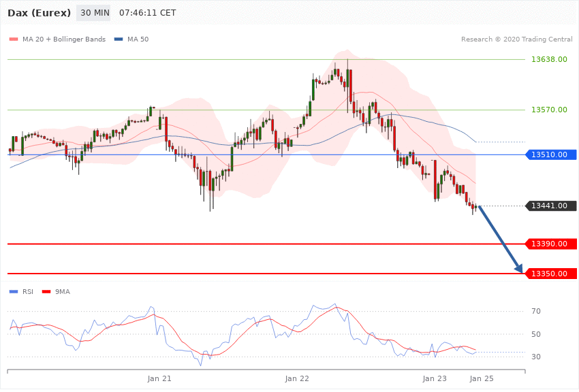Click the blue 13510.00 pivot price tag
Screen dimensions: 579x392
[x=550, y=154]
